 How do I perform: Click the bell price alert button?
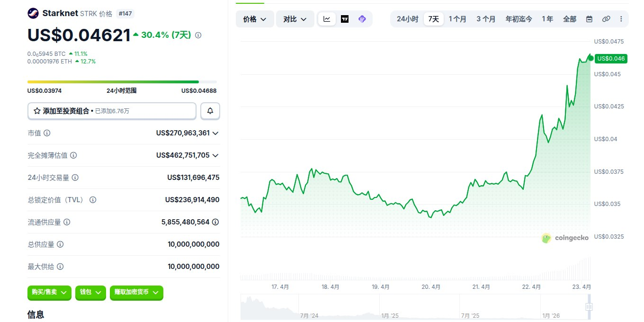(x=210, y=111)
